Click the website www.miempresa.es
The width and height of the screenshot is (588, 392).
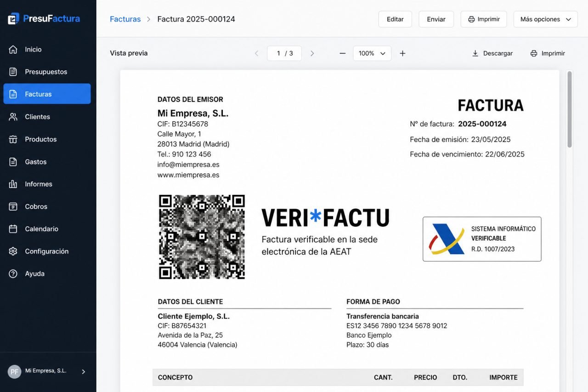click(x=188, y=175)
